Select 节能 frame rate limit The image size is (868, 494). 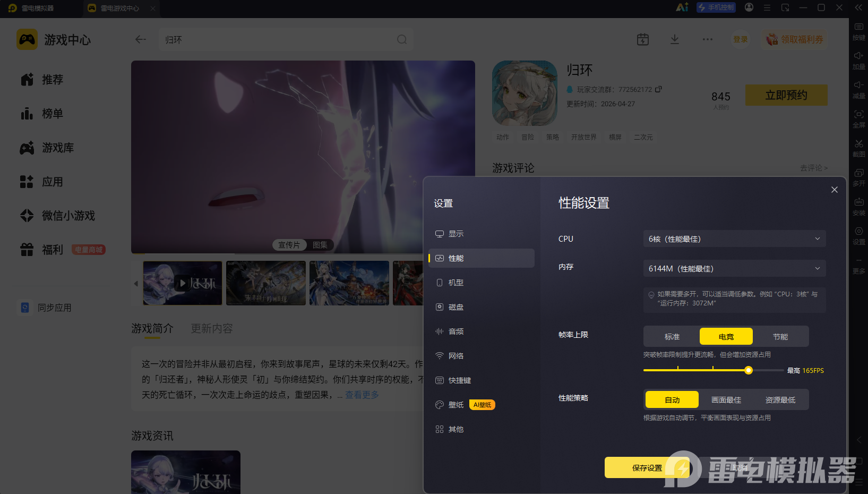click(780, 337)
